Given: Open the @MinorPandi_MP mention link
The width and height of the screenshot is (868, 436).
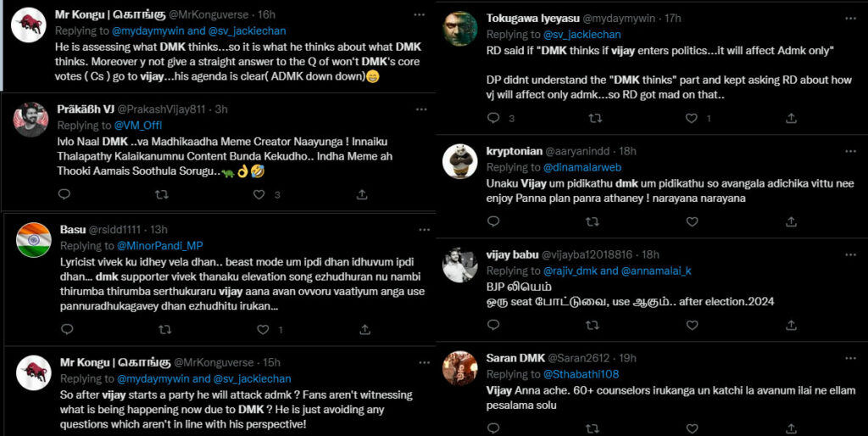Looking at the screenshot, I should (x=154, y=246).
